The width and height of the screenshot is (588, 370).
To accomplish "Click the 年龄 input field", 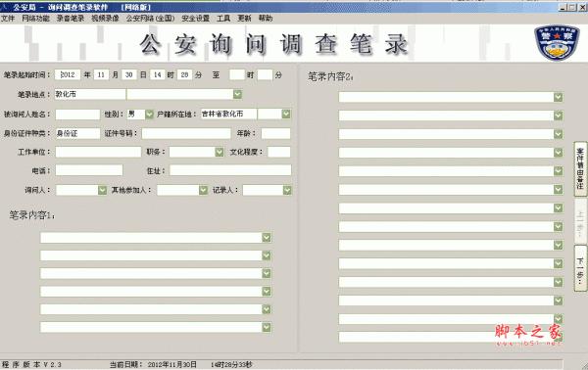I will tap(276, 133).
